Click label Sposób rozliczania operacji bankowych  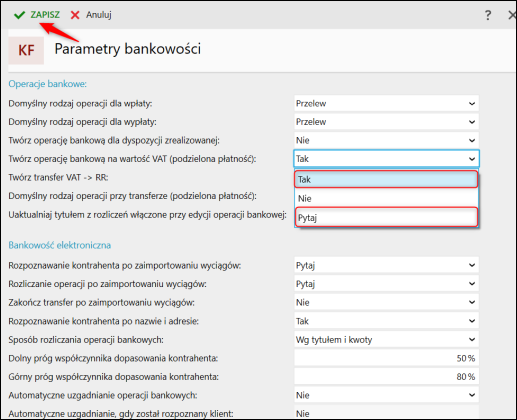86,340
